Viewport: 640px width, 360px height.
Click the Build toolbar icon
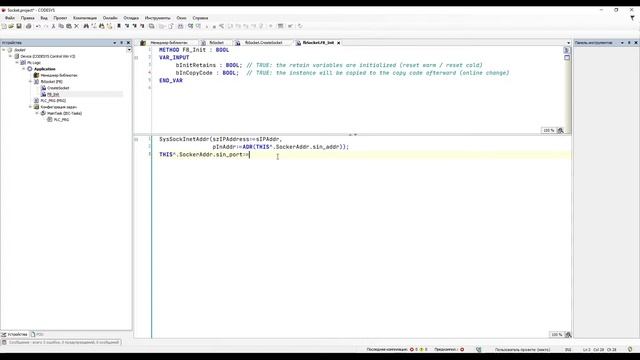[180, 26]
